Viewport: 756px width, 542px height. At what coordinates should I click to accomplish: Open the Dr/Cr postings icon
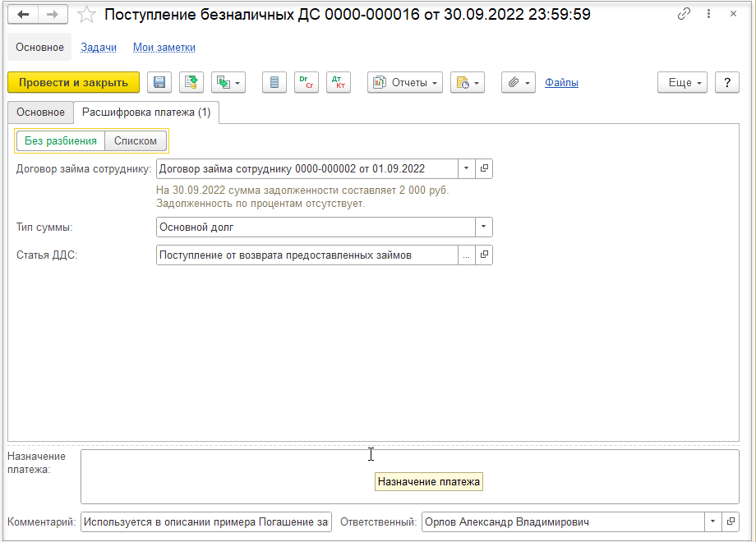tap(307, 82)
